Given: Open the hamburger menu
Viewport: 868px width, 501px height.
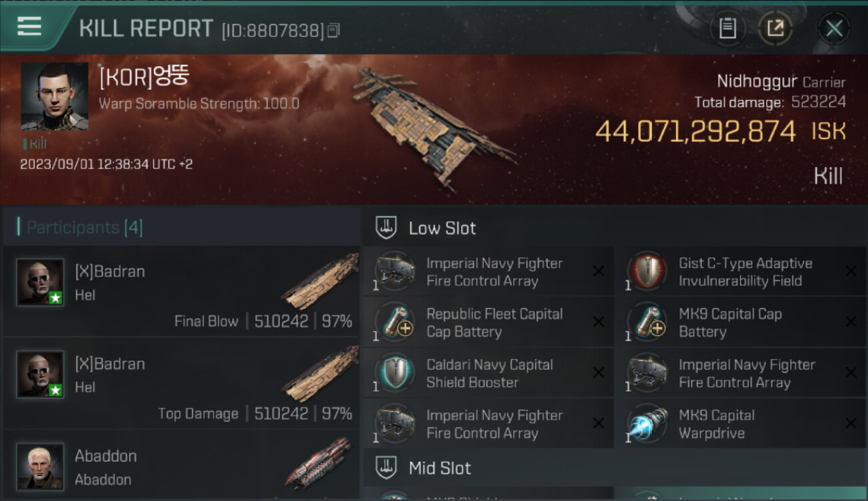Looking at the screenshot, I should pyautogui.click(x=29, y=27).
